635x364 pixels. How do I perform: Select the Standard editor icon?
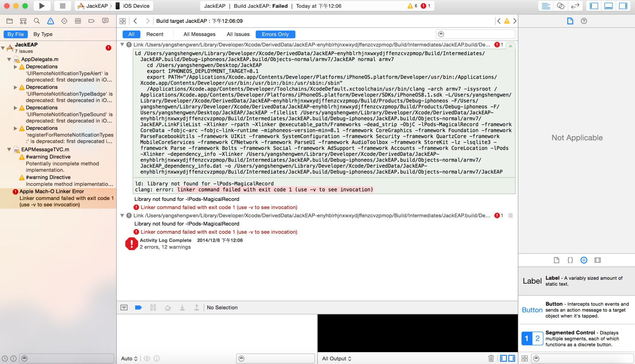click(546, 6)
